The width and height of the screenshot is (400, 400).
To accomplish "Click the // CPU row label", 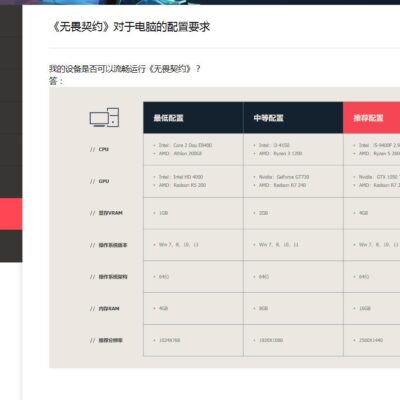I will (99, 149).
